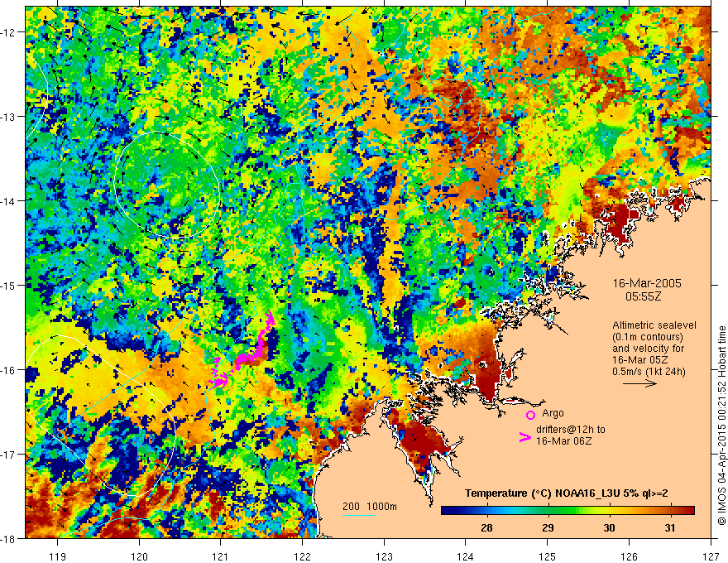Click the '200 1000m' depth label
The width and height of the screenshot is (728, 563).
[x=370, y=507]
